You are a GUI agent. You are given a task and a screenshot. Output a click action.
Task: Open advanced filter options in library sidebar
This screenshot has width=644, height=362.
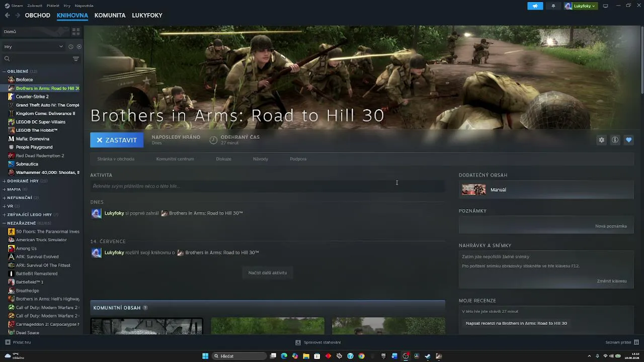(76, 59)
